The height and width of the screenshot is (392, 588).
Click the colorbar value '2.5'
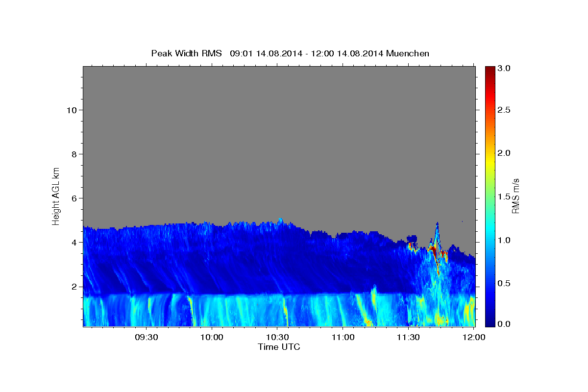pos(504,110)
